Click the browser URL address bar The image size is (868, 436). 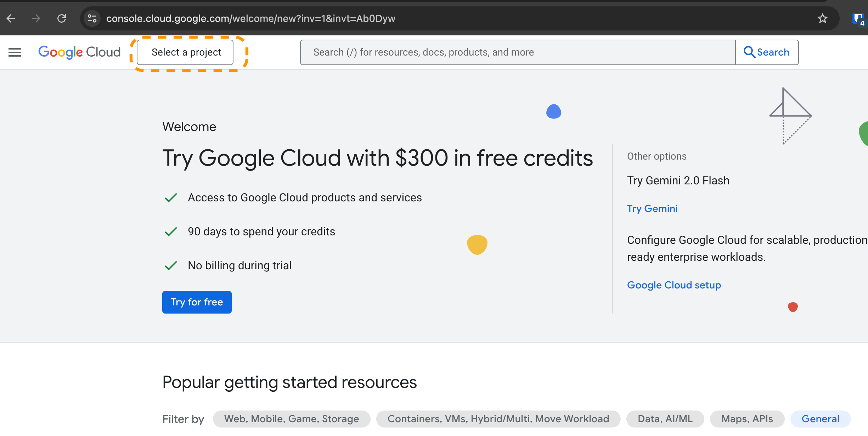[425, 18]
